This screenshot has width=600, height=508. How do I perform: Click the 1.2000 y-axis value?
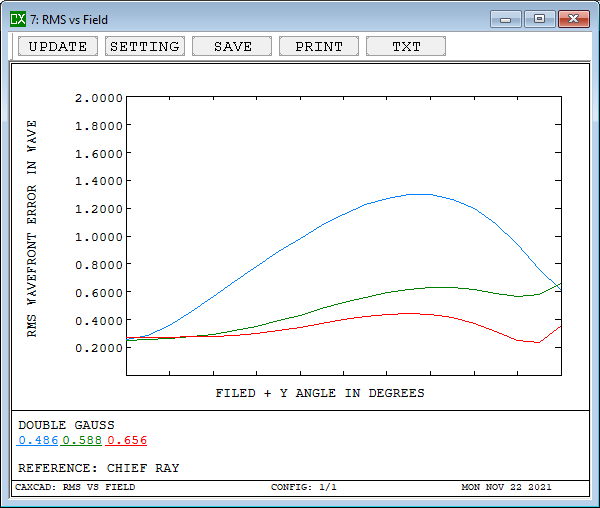point(99,209)
